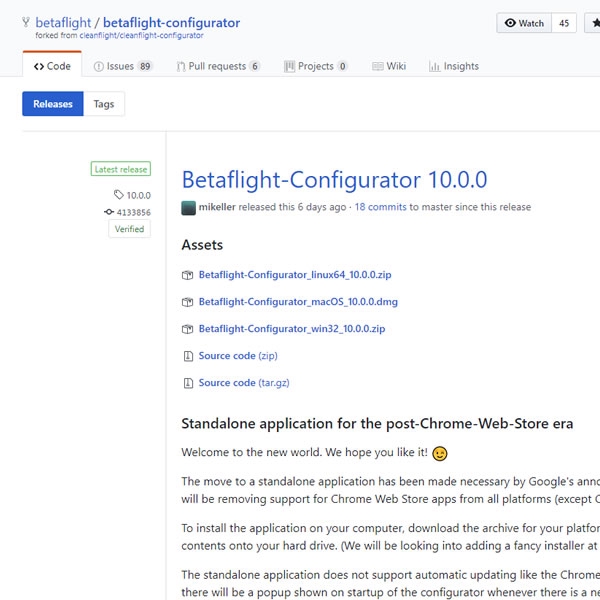Download Source code (tar.gz)

244,383
